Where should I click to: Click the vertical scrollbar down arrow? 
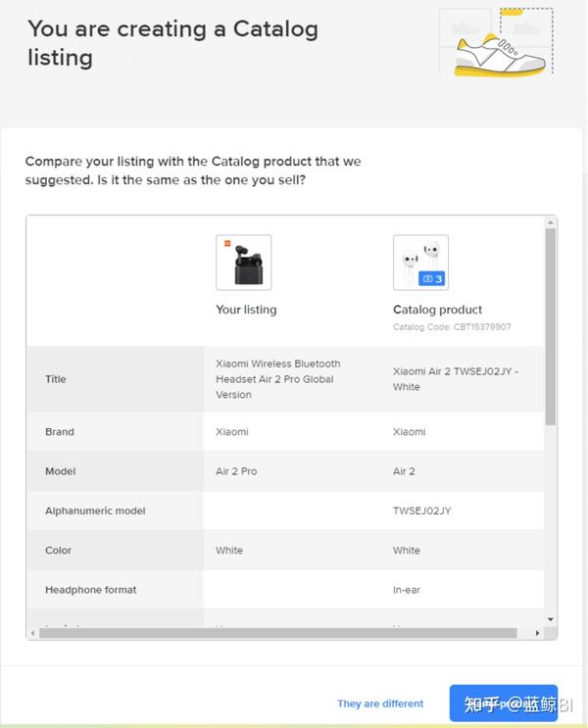click(x=550, y=619)
